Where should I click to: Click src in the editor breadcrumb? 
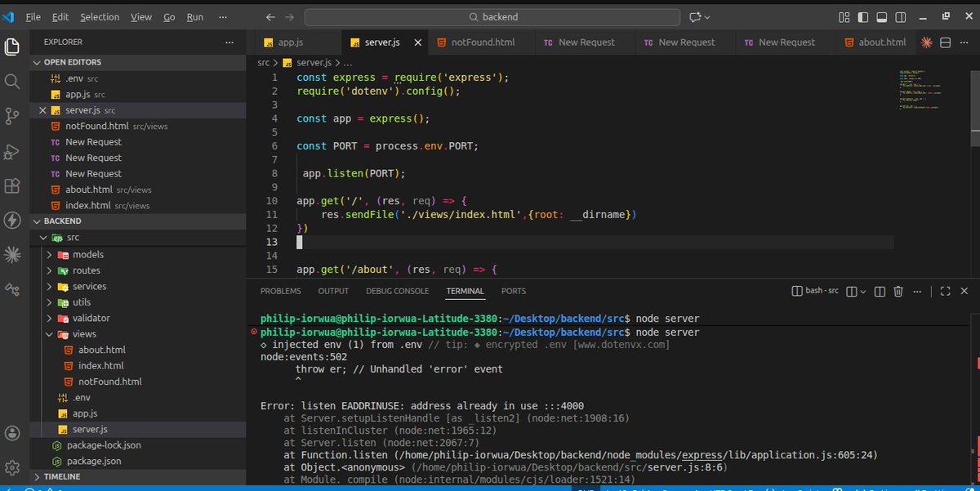tap(264, 62)
